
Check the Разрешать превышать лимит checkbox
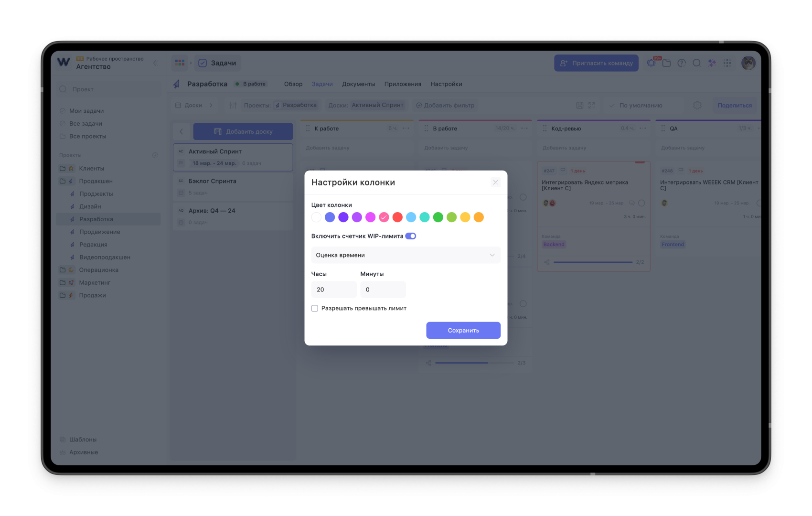[x=315, y=309]
